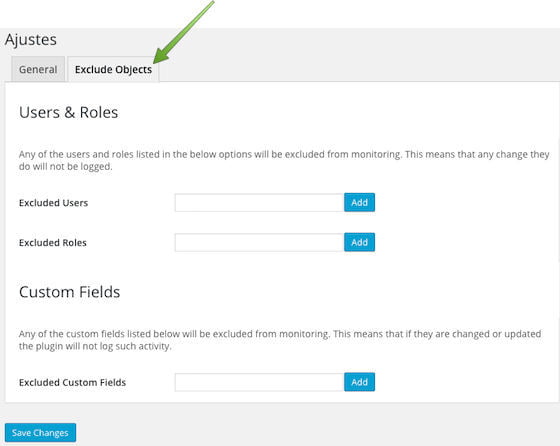Focus the Excluded Users input field
This screenshot has height=446, width=560.
click(x=259, y=202)
